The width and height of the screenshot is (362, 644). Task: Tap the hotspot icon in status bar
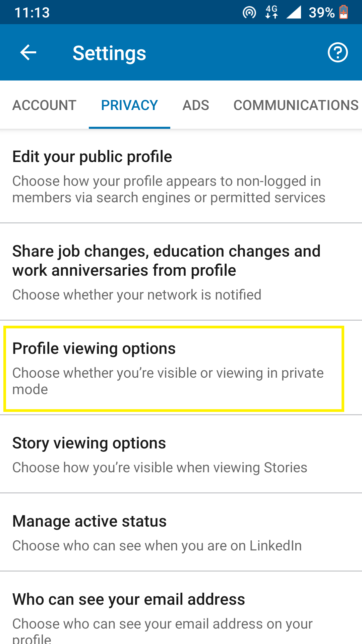(x=249, y=13)
